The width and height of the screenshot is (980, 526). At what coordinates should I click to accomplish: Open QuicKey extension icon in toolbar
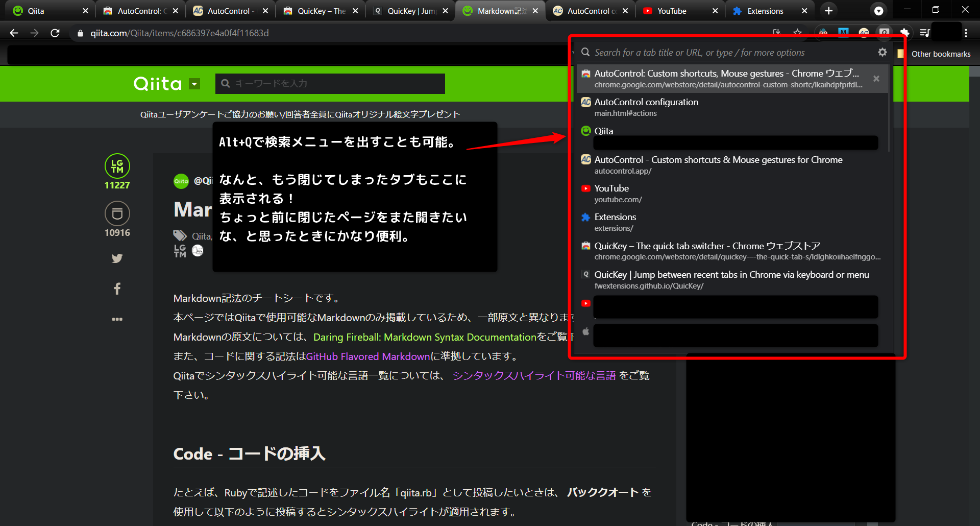click(884, 33)
